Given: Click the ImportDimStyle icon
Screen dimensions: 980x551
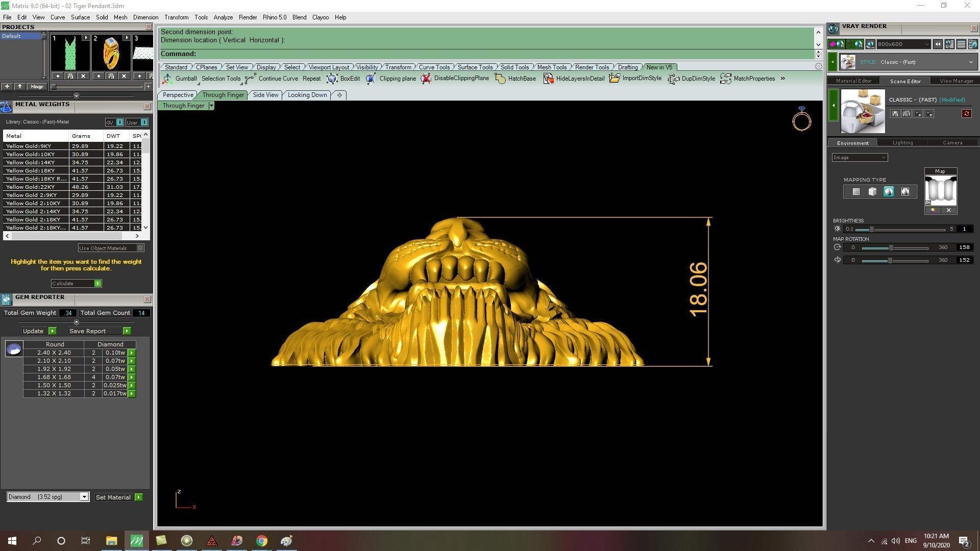Looking at the screenshot, I should (x=615, y=79).
